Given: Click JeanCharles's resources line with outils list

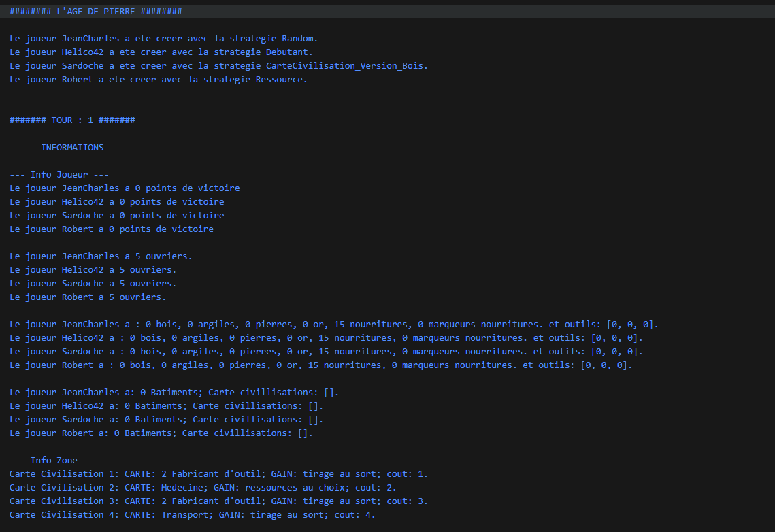Looking at the screenshot, I should [333, 325].
